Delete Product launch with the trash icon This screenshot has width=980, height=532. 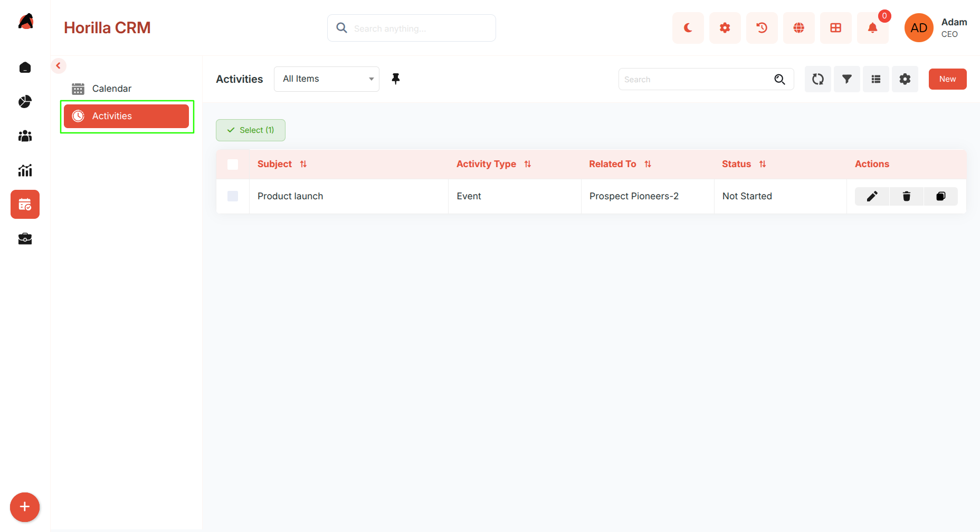(907, 196)
